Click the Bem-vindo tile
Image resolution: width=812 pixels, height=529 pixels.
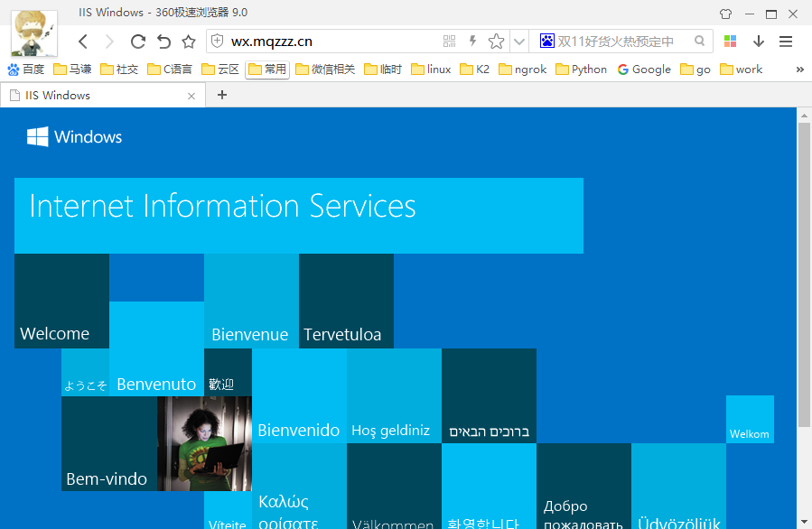coord(109,443)
